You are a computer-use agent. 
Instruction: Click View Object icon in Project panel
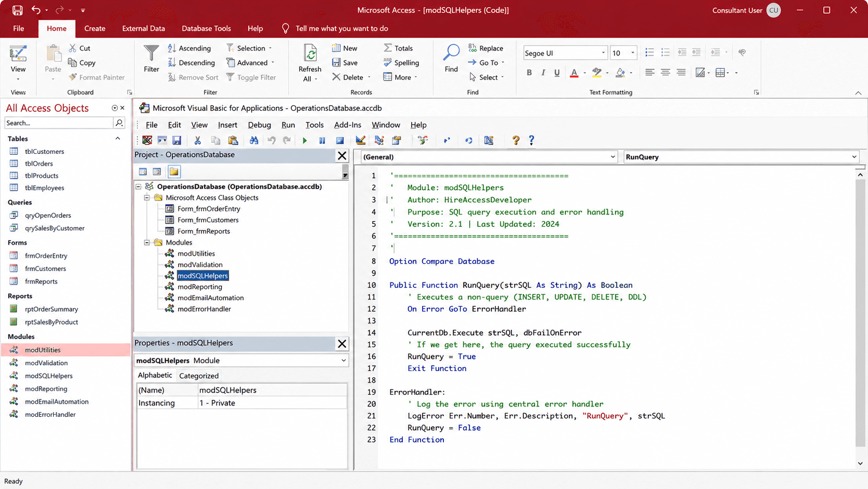(157, 171)
